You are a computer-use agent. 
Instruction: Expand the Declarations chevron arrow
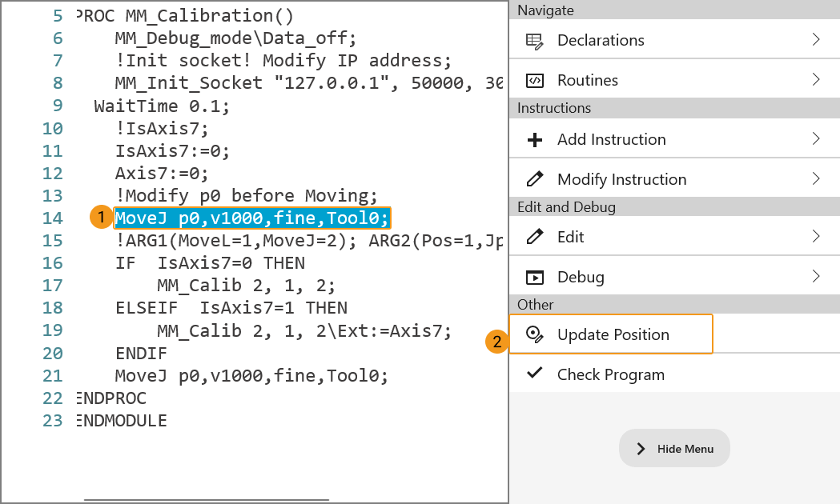click(816, 40)
